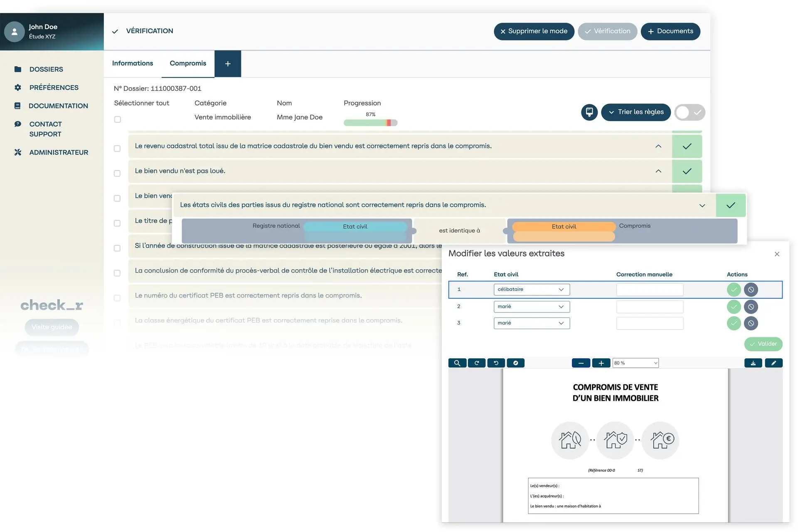Viewport: 798px width, 532px height.
Task: Click the Supprimer le mode button
Action: click(x=534, y=31)
